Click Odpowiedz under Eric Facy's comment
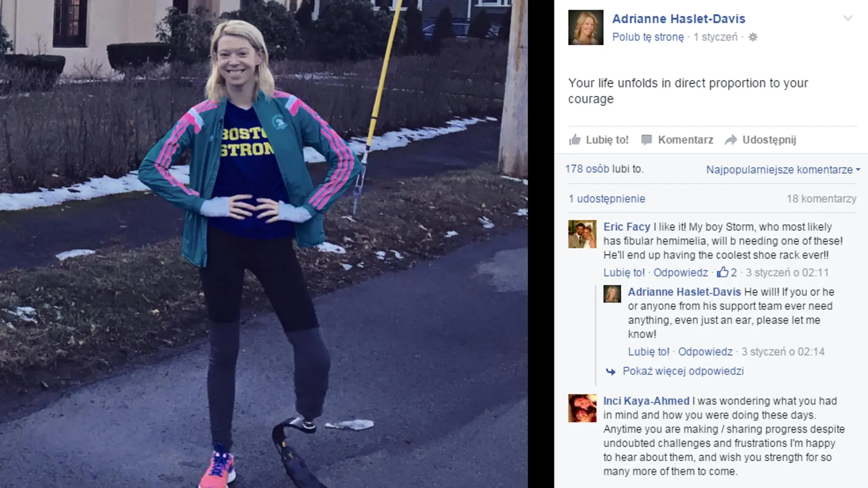868x488 pixels. [680, 272]
